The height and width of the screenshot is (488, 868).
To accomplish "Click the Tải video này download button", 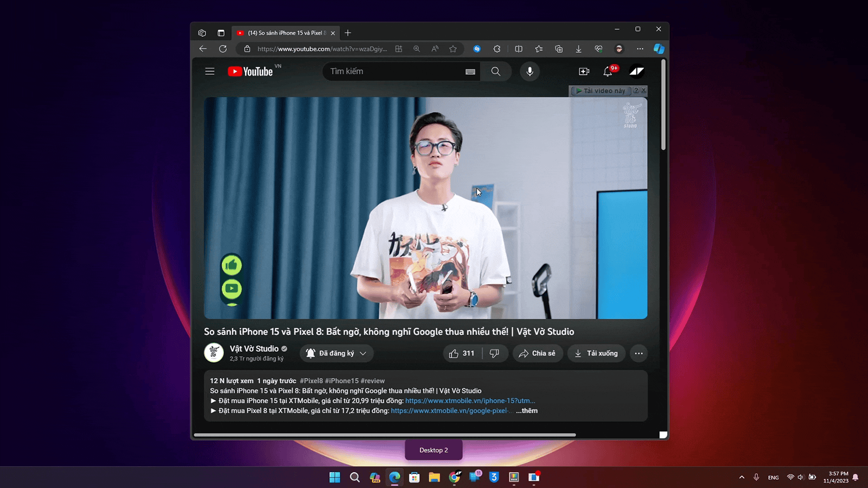I will pos(601,91).
